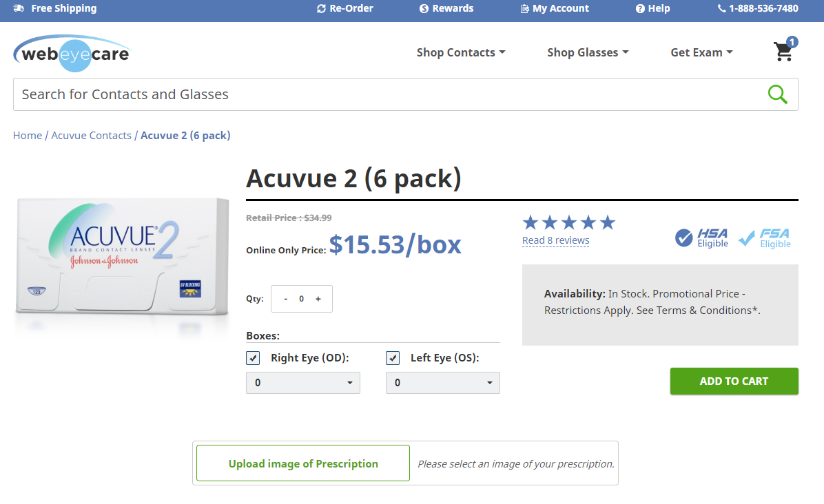Uncheck the Right Eye (OD) checkbox
The height and width of the screenshot is (504, 824).
[253, 358]
